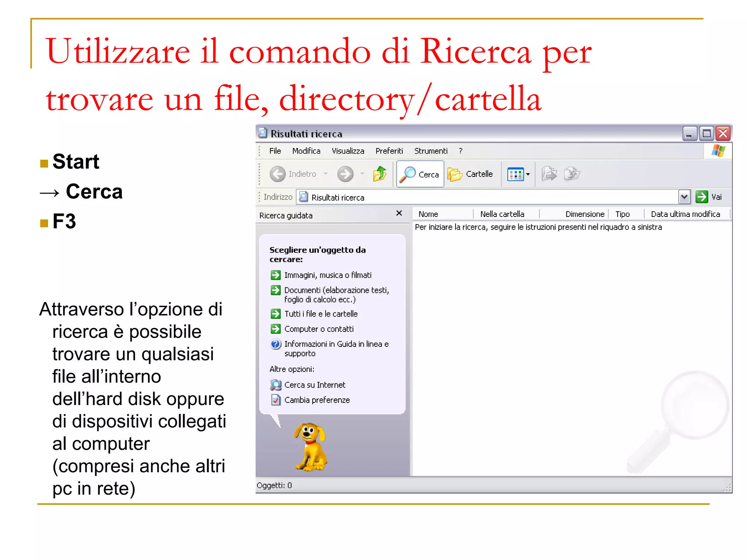Viewport: 747px width, 560px height.
Task: Open the view mode icon
Action: click(x=515, y=174)
